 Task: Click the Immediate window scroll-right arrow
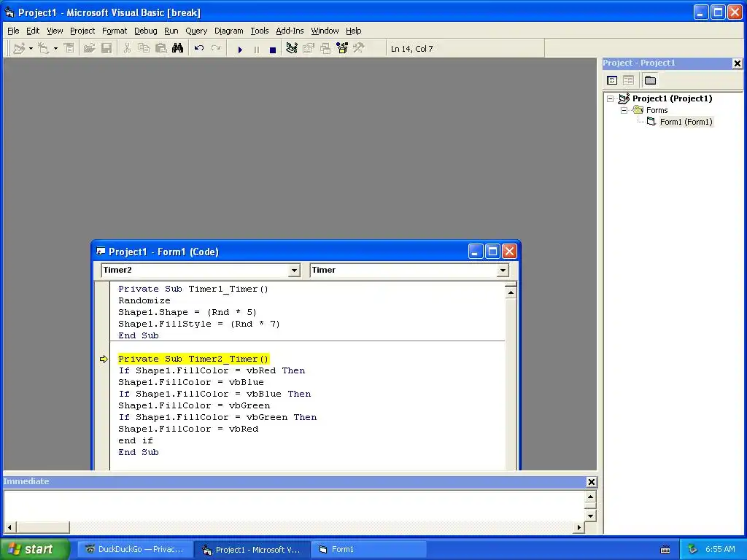click(578, 528)
